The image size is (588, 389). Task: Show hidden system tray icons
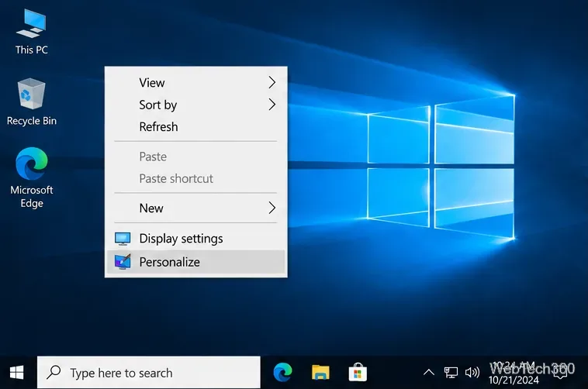pyautogui.click(x=429, y=373)
